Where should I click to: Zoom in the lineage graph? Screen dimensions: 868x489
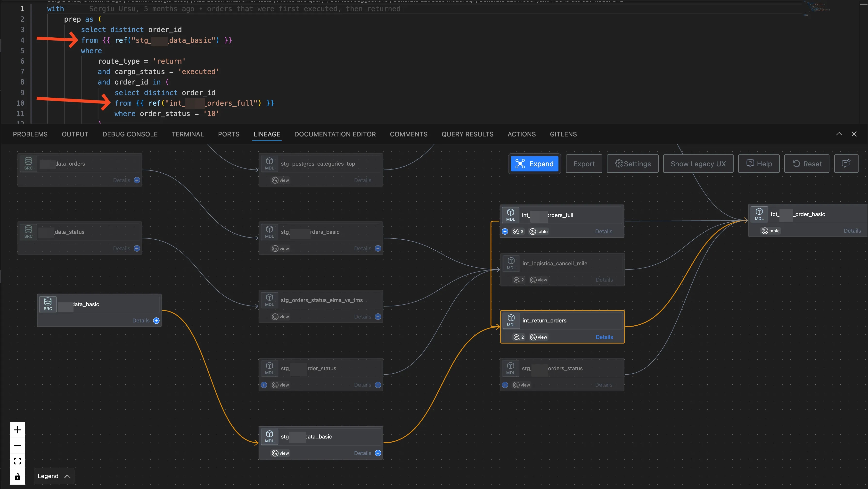pos(17,430)
